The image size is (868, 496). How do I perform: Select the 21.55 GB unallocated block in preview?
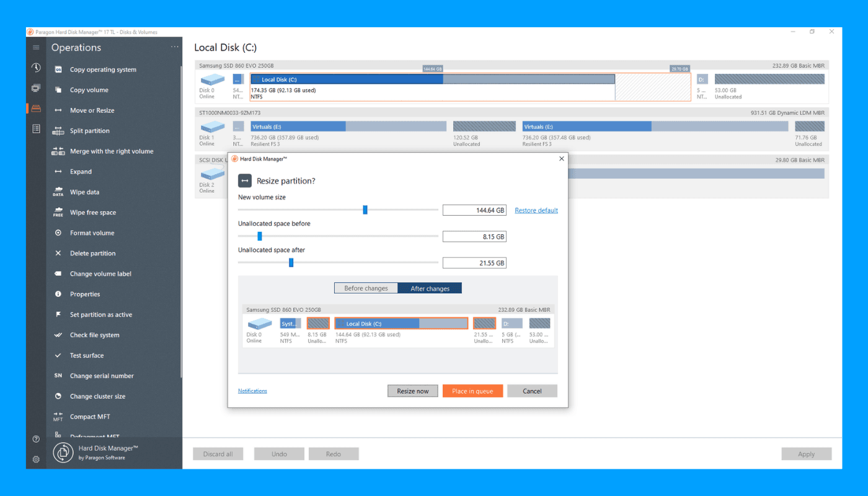(x=484, y=323)
